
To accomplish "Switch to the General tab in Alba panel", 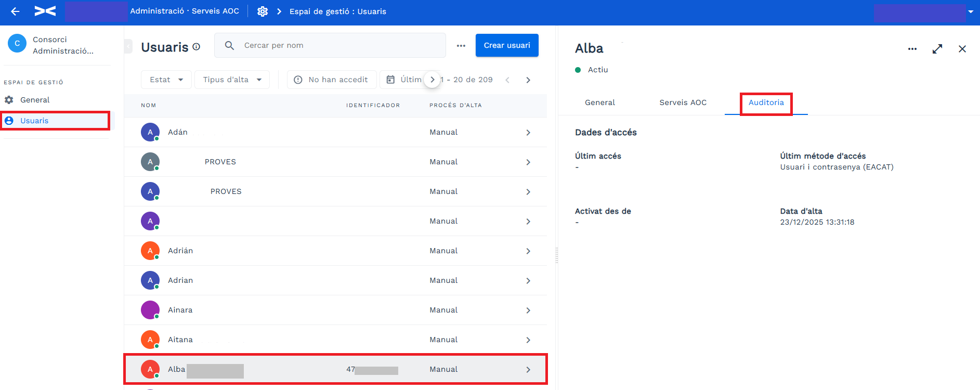I will point(600,102).
